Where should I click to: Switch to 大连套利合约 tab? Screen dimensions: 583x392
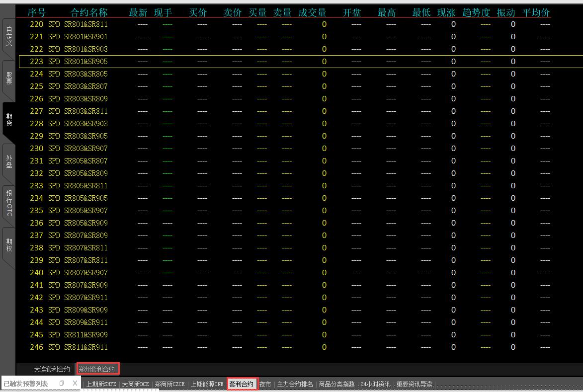(x=52, y=369)
